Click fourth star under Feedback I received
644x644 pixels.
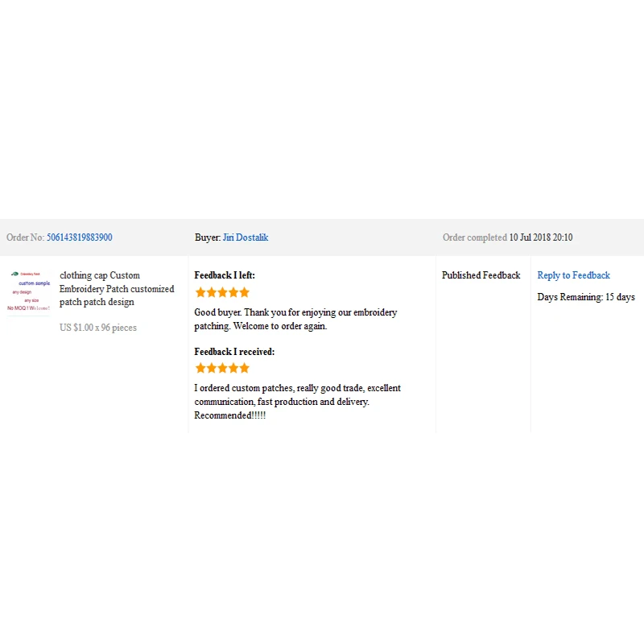pyautogui.click(x=233, y=368)
